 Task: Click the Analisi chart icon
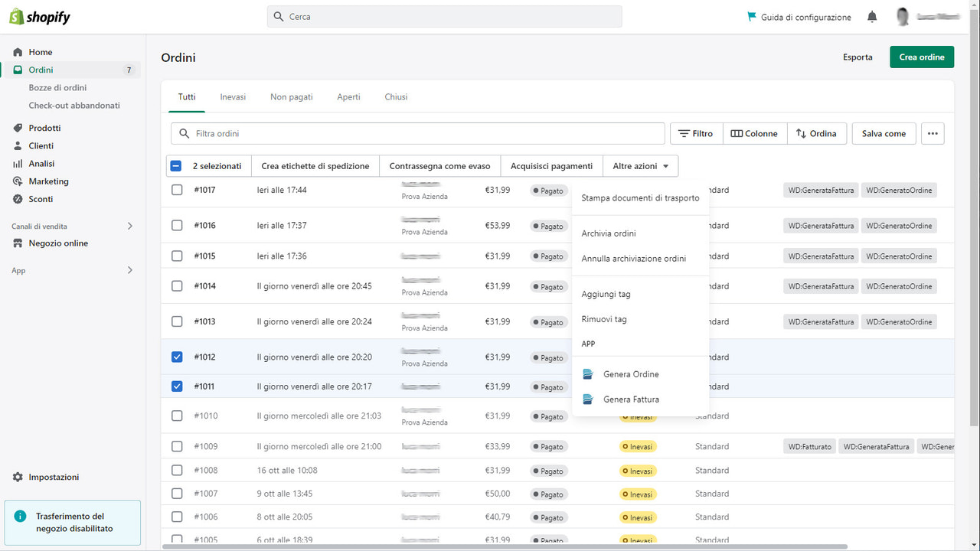[18, 164]
